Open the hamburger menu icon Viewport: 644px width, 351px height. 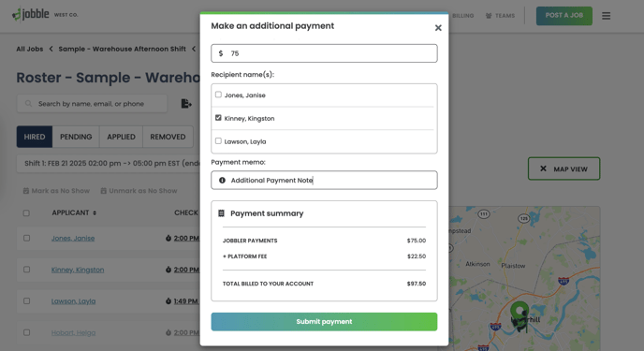tap(607, 16)
